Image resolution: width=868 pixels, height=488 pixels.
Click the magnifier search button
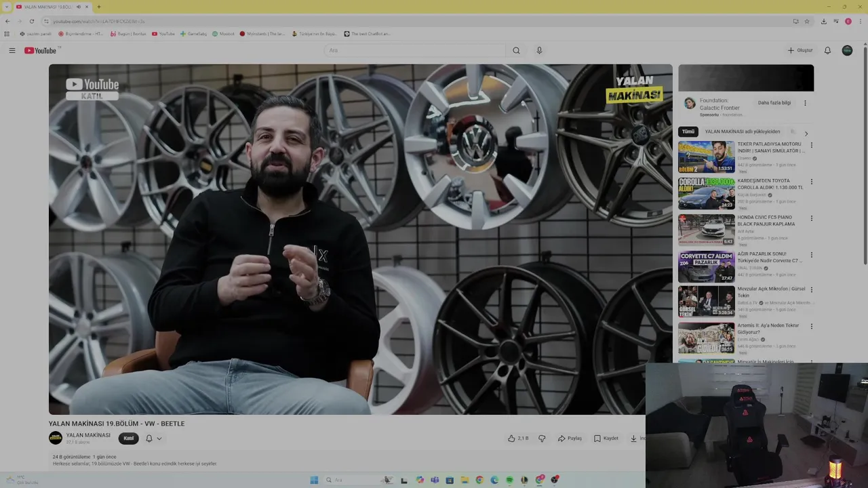click(516, 50)
